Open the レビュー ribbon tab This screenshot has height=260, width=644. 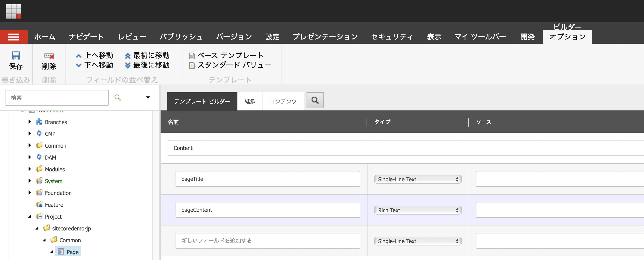point(132,37)
